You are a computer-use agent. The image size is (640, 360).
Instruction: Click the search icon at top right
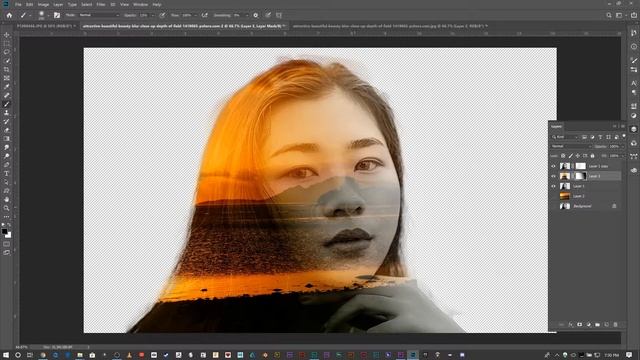609,15
